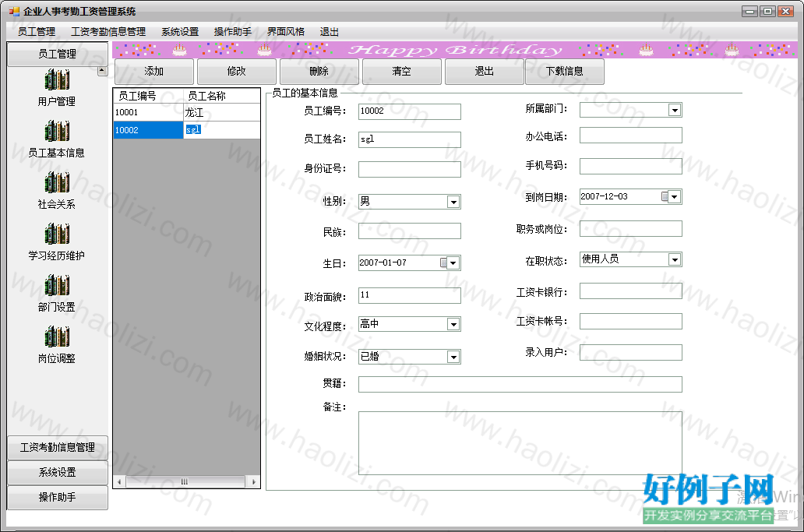Viewport: 804px width, 532px height.
Task: Click the 退出 toolbar button
Action: [484, 71]
